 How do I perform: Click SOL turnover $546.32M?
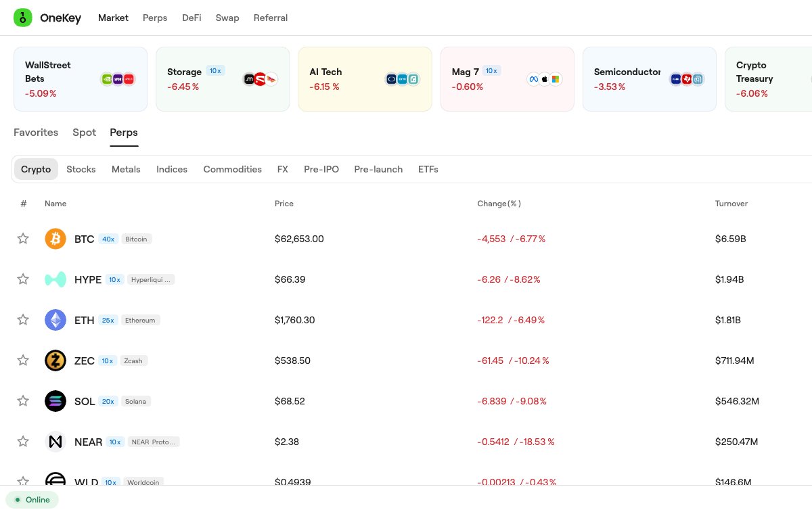(x=737, y=401)
